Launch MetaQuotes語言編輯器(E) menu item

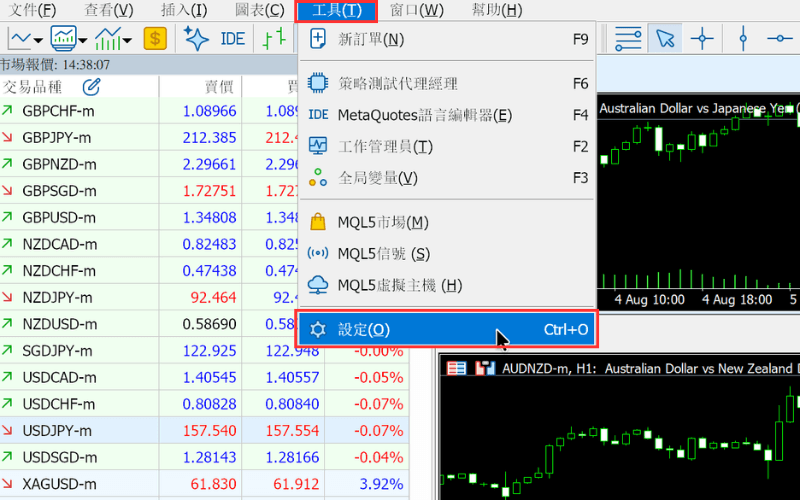tap(446, 115)
